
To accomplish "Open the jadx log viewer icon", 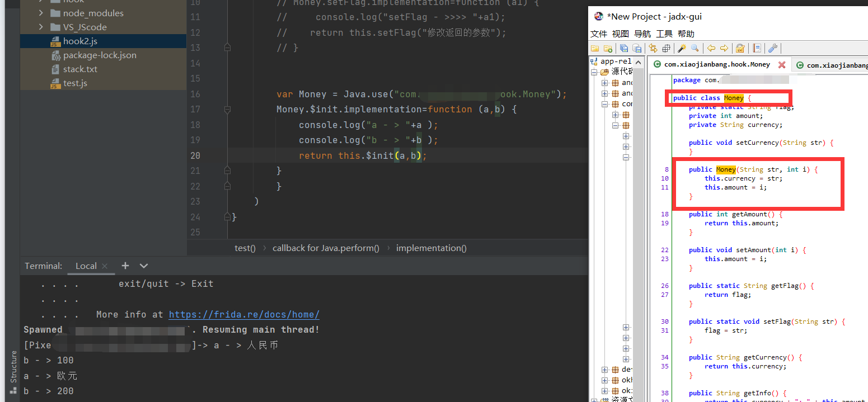I will click(757, 48).
